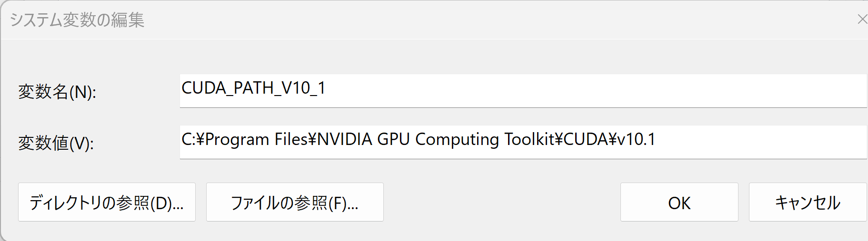Click the 変数値(V): label
The image size is (868, 241).
tap(56, 143)
